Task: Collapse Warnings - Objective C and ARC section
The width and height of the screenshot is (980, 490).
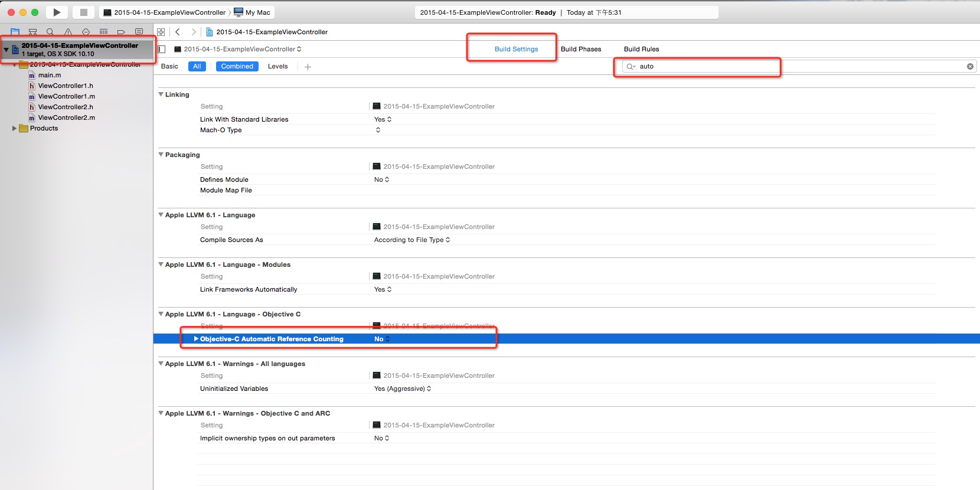Action: click(x=161, y=413)
